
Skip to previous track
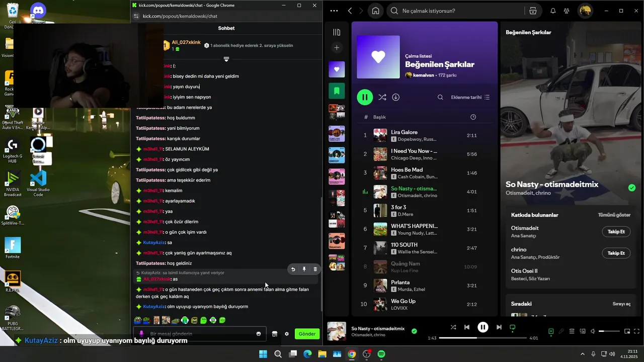coord(467,327)
